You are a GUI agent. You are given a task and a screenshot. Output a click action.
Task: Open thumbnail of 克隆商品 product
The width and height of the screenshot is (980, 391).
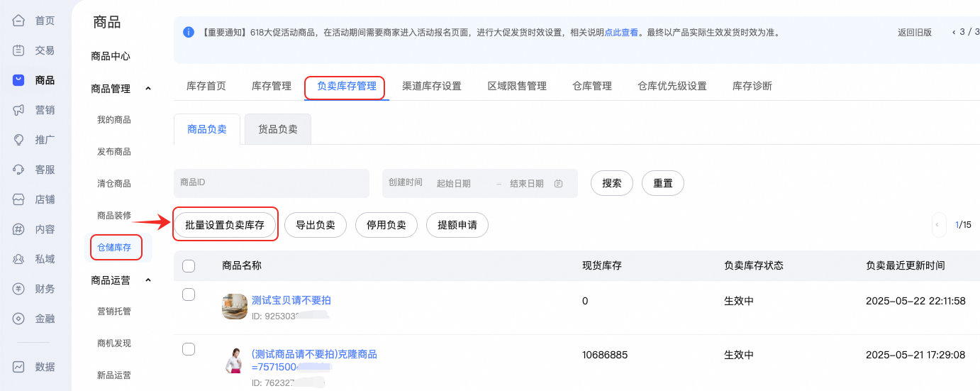pyautogui.click(x=235, y=360)
